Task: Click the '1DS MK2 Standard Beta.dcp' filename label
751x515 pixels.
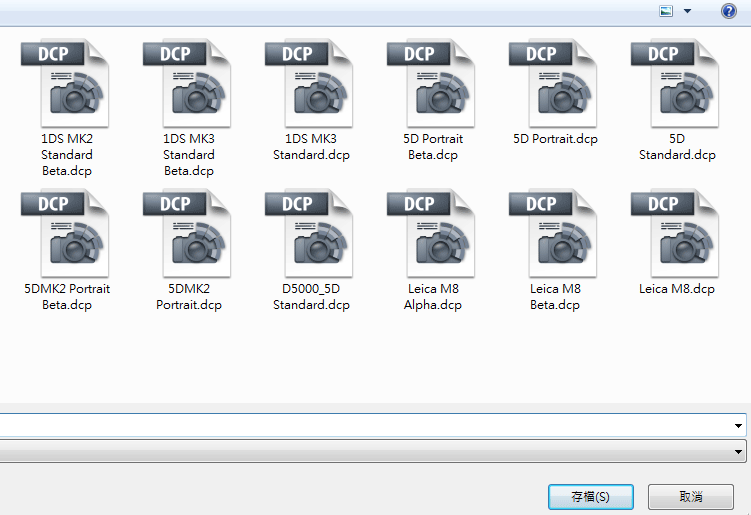Action: point(67,155)
